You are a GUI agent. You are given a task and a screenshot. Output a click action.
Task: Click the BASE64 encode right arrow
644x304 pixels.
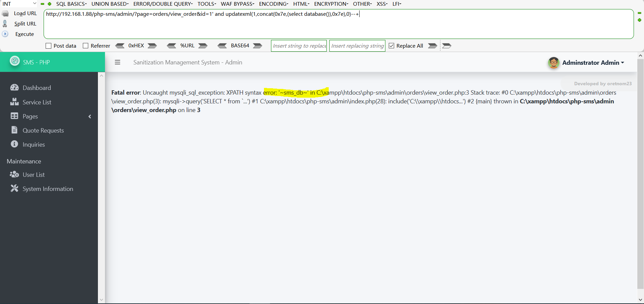[258, 46]
